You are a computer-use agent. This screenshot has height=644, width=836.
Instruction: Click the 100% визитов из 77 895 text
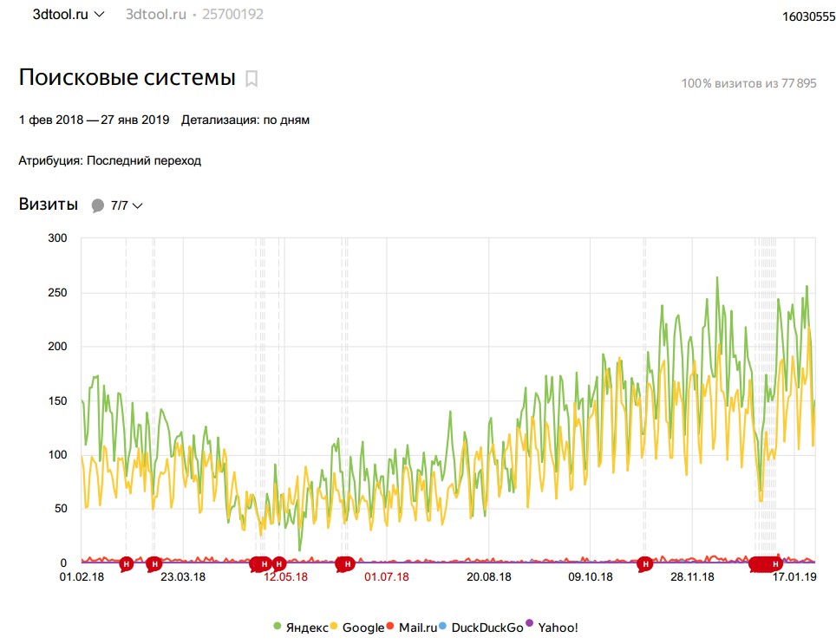[x=749, y=83]
